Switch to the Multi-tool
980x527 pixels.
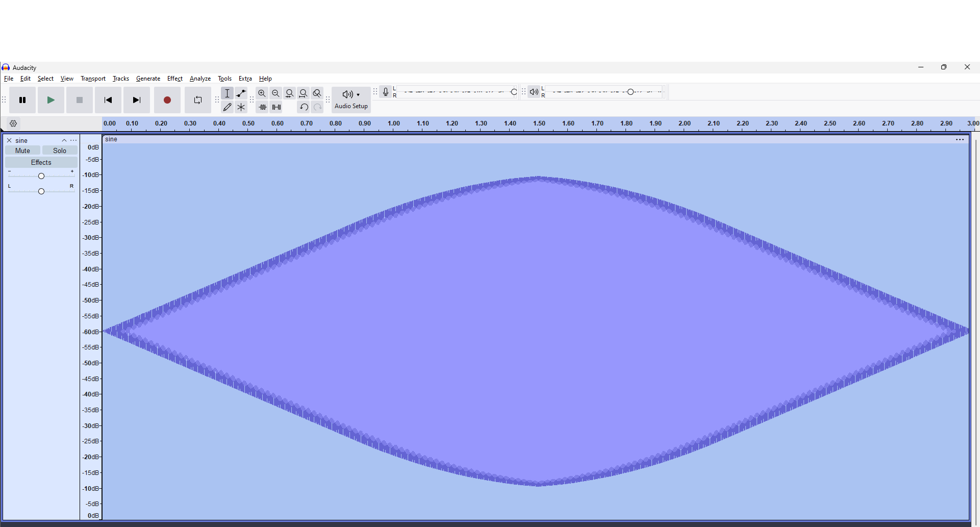[x=241, y=107]
